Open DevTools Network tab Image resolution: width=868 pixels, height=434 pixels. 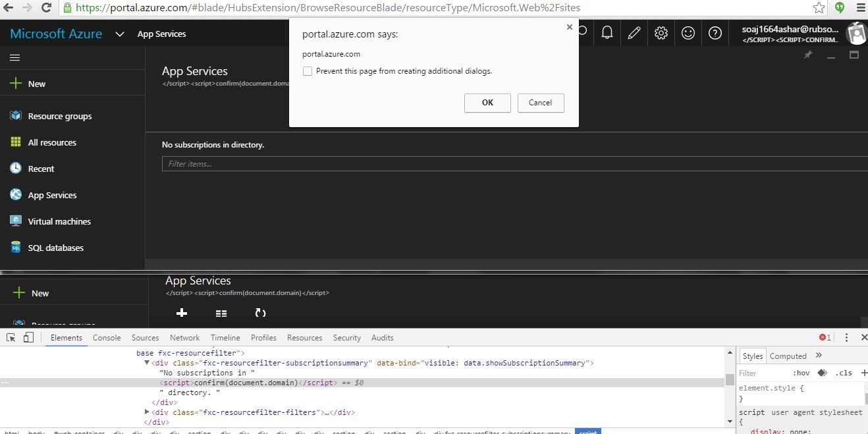click(x=185, y=337)
